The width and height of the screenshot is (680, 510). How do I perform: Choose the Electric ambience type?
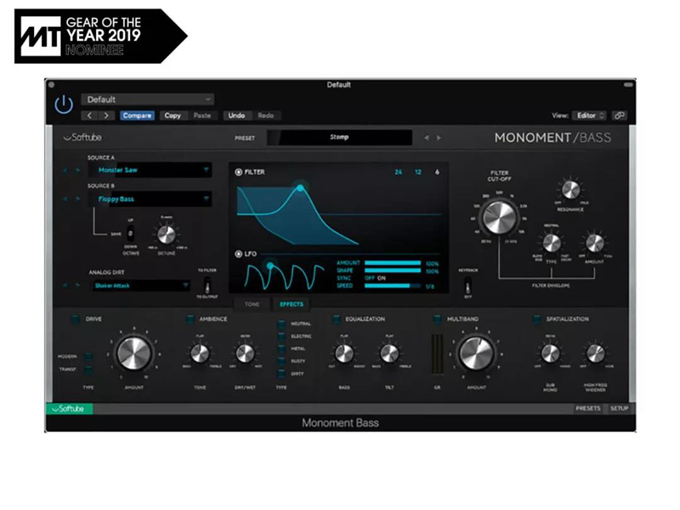coord(281,336)
